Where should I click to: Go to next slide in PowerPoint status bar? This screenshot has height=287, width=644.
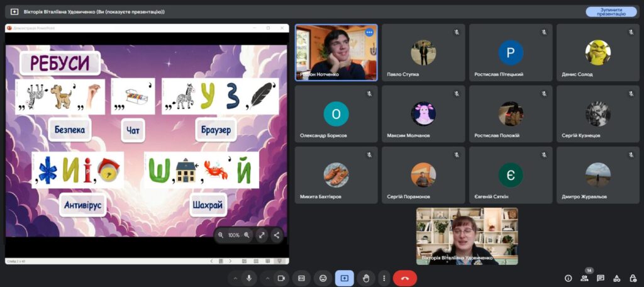tap(230, 261)
